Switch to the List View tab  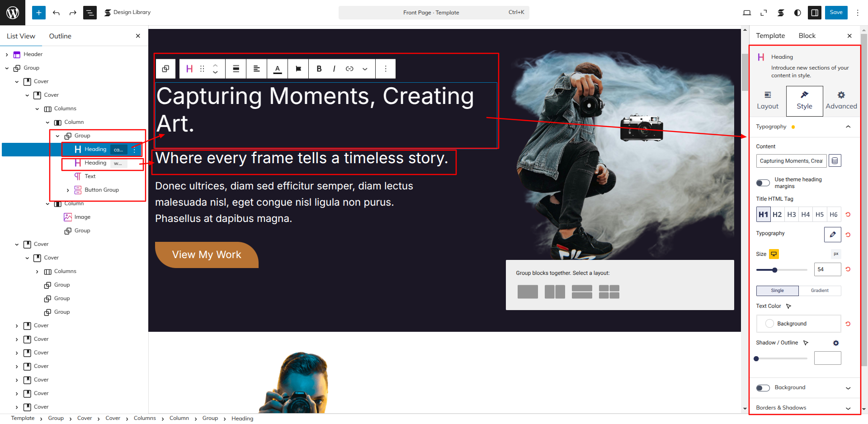[21, 36]
